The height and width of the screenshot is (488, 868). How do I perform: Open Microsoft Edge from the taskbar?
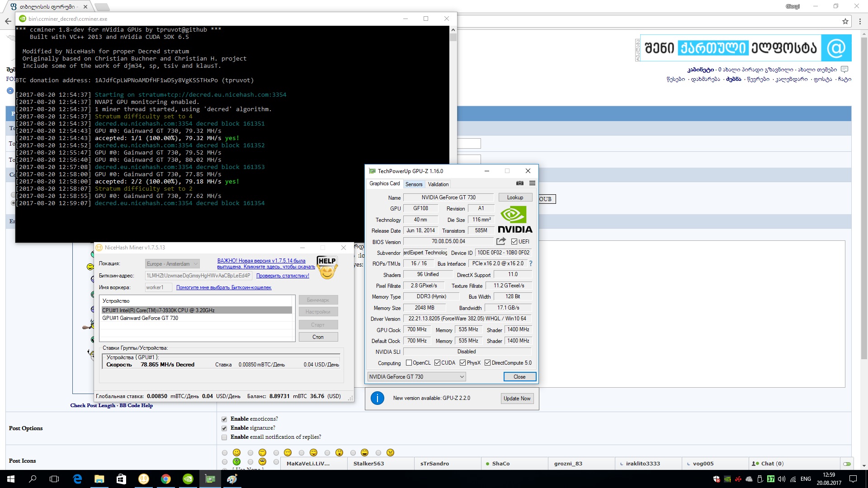[77, 479]
